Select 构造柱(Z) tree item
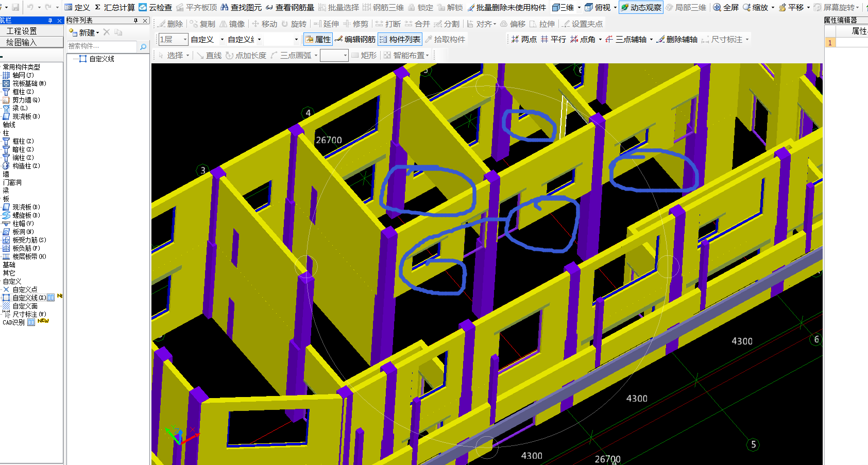This screenshot has width=868, height=465. pyautogui.click(x=21, y=166)
